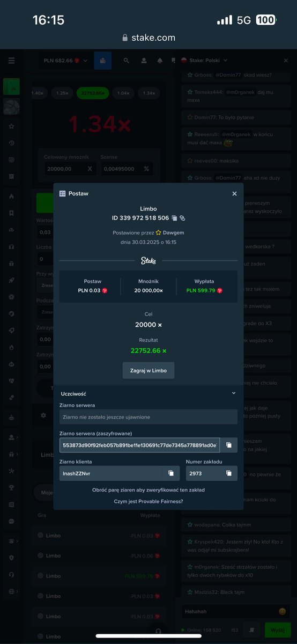
Task: Open the Limbo bet row with -PLN 0.06
Action: (x=99, y=555)
